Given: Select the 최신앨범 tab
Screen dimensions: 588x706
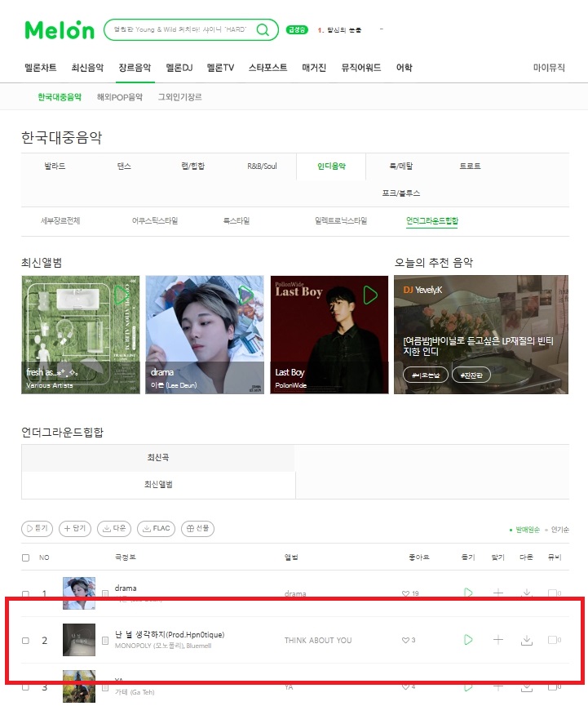Looking at the screenshot, I should pos(158,485).
